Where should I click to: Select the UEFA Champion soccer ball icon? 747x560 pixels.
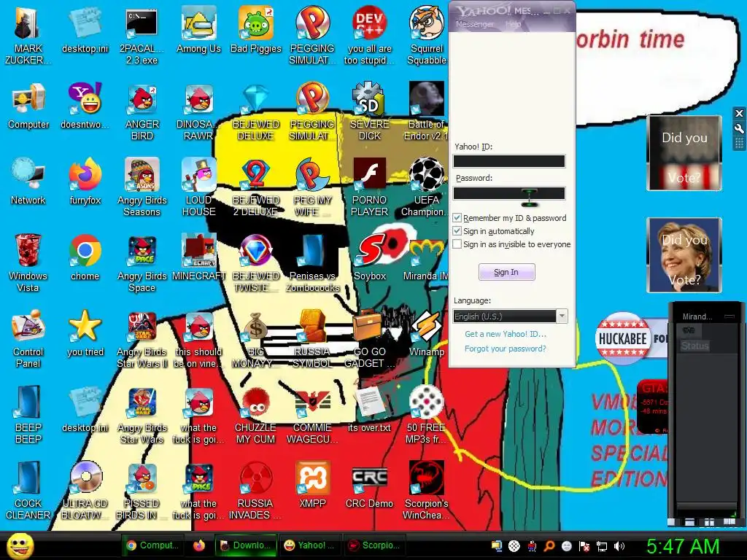tap(426, 187)
